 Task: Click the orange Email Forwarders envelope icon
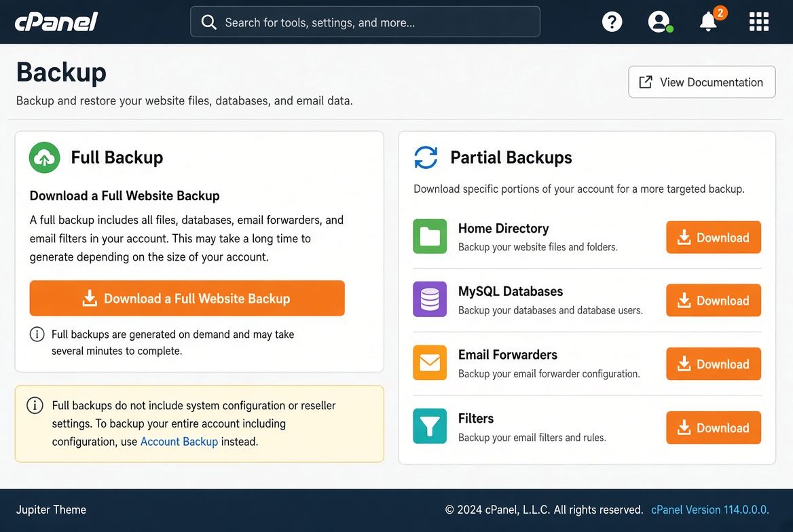(430, 362)
